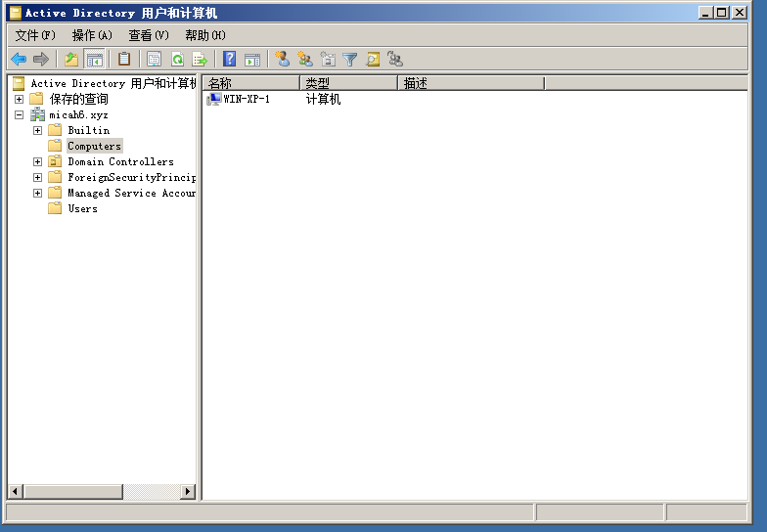Open Properties via the toolbar sheet icon
The width and height of the screenshot is (767, 532).
(155, 60)
